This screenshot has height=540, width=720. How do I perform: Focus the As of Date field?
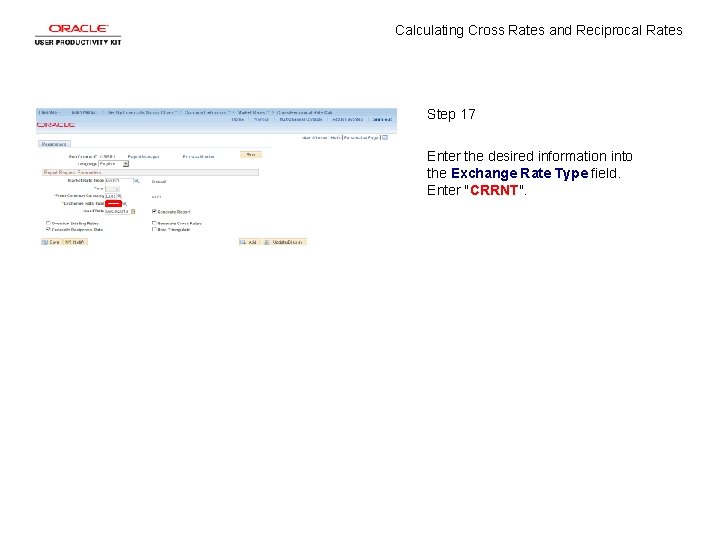pos(118,212)
